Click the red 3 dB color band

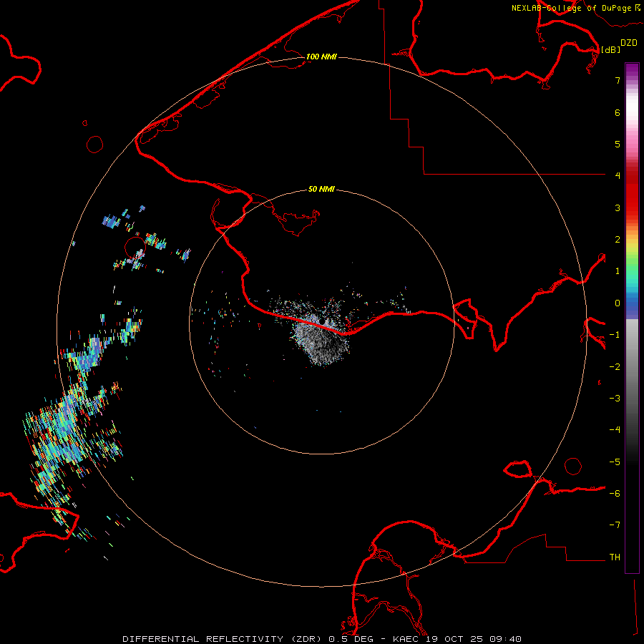632,208
